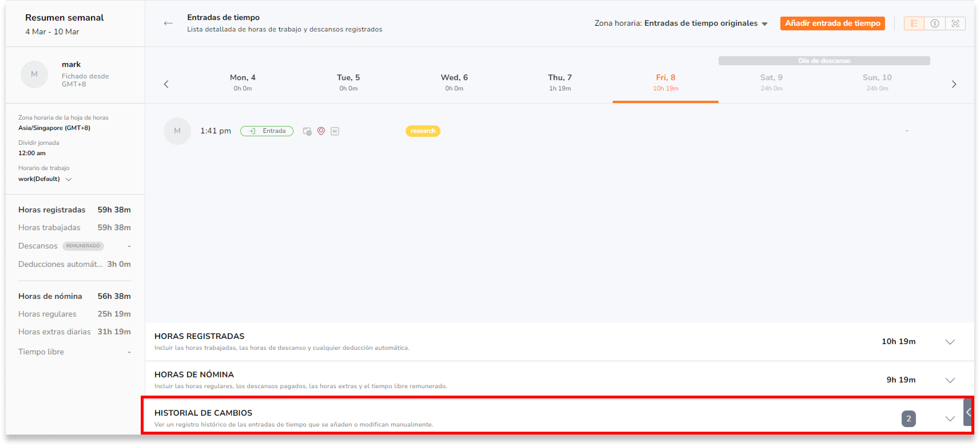Image resolution: width=980 pixels, height=446 pixels.
Task: Select the Sat, 9 day tab
Action: click(771, 82)
